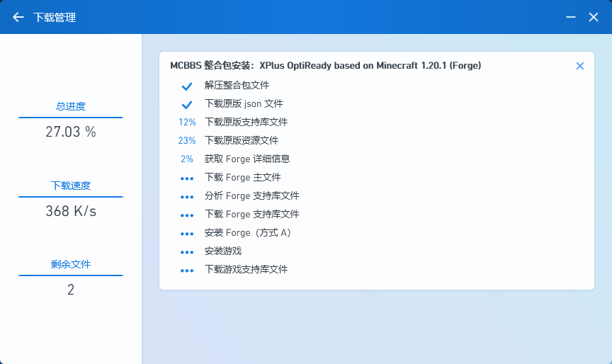The height and width of the screenshot is (364, 612).
Task: Minimize the download manager window
Action: coord(570,17)
